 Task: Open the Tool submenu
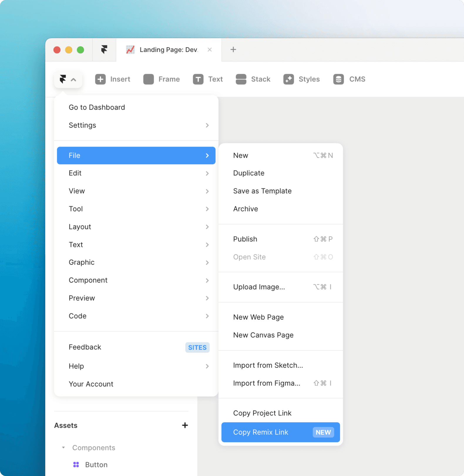[136, 209]
